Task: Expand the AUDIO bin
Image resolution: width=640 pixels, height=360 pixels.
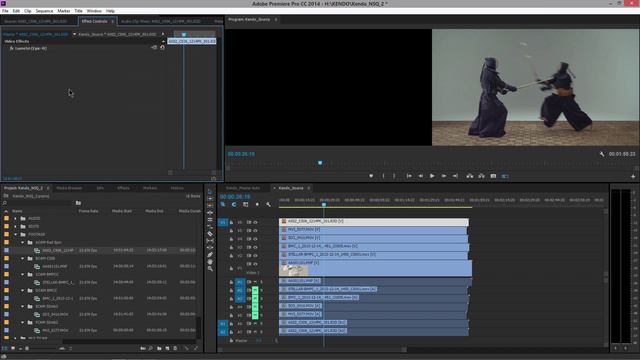Action: click(x=16, y=218)
